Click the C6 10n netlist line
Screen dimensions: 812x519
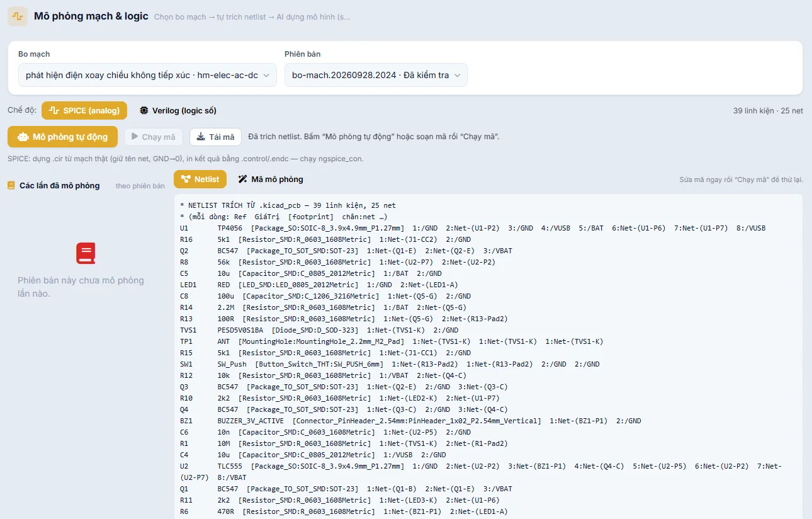[325, 432]
